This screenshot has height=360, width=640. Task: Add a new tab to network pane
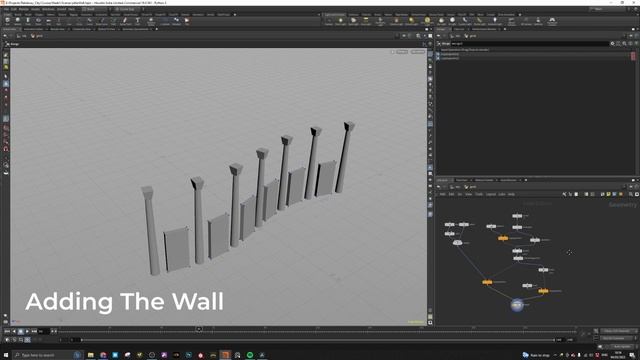[x=526, y=180]
